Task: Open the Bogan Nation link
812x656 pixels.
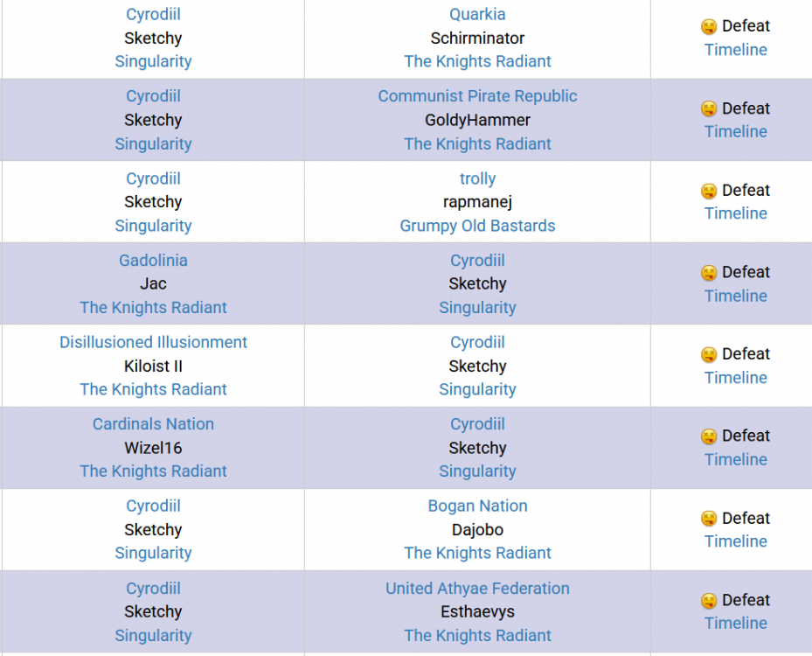Action: (x=477, y=506)
